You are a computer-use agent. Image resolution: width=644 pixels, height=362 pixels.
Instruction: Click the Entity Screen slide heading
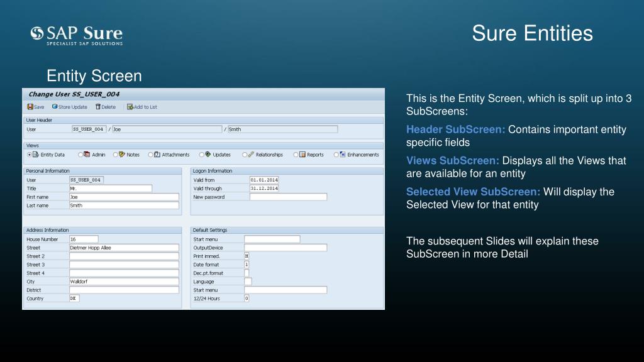coord(94,76)
